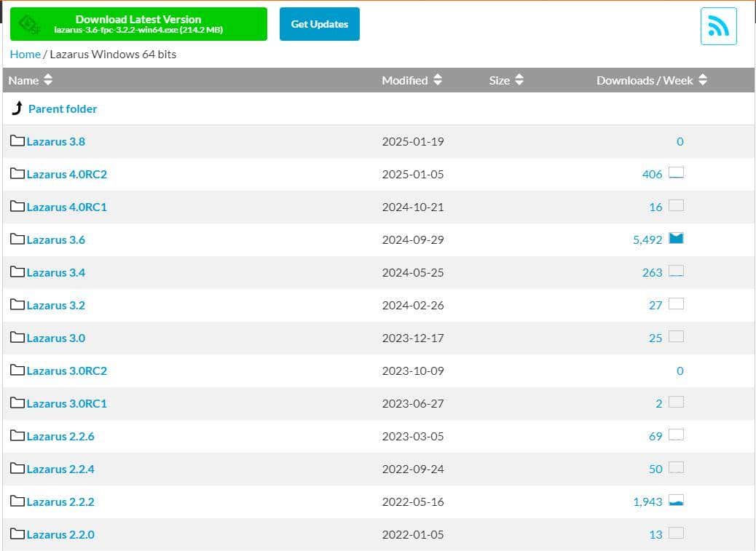Open the Lazarus 2.2.6 folder

click(60, 436)
